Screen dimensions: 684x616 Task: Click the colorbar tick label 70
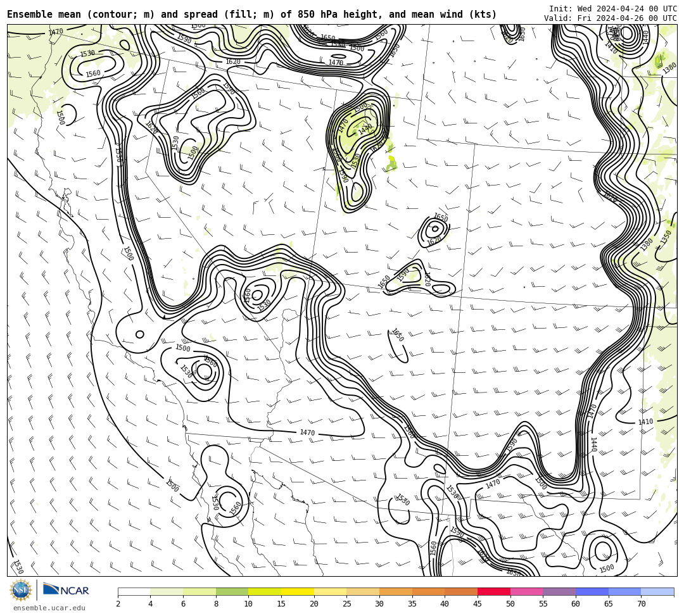[x=641, y=604]
